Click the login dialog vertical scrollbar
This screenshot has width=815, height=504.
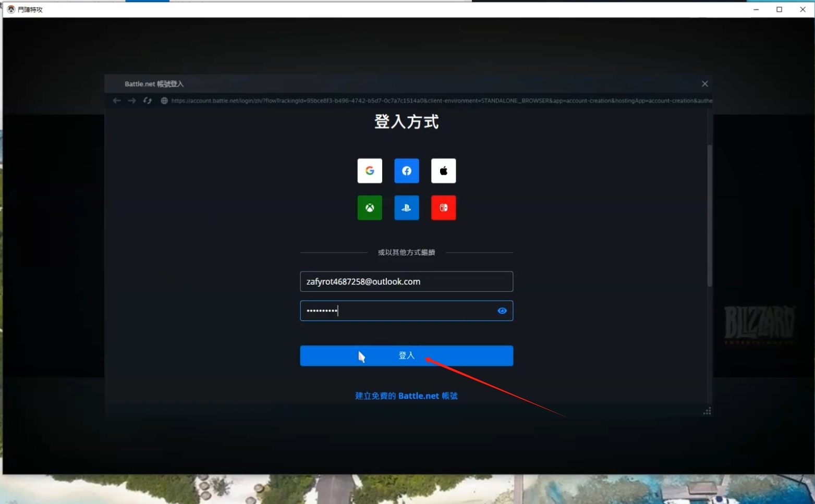click(709, 215)
